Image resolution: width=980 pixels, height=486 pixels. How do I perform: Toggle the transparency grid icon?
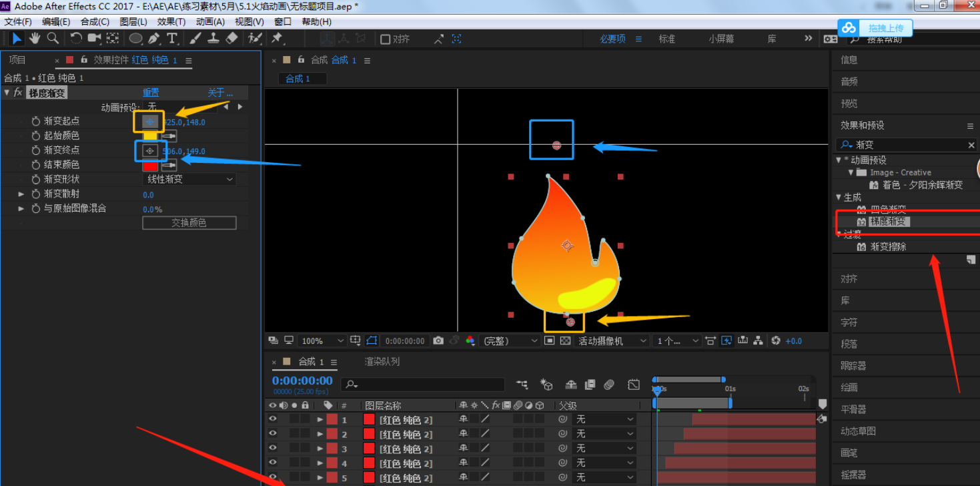[565, 340]
